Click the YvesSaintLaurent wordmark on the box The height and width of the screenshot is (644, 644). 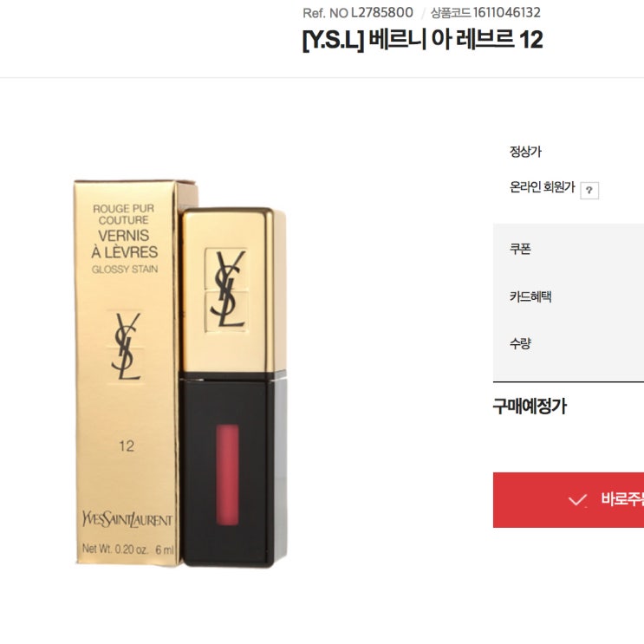[x=127, y=519]
